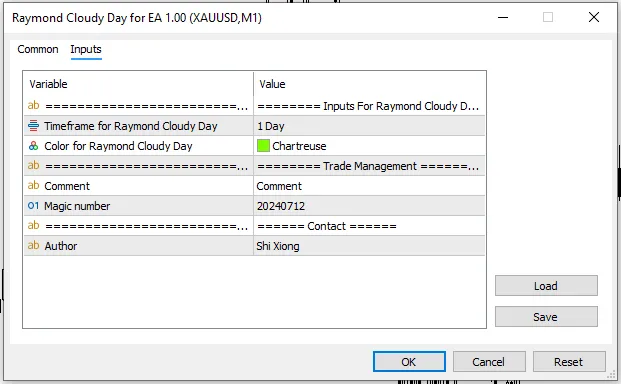Click the timeframe icon beside Timeframe row

coord(34,126)
